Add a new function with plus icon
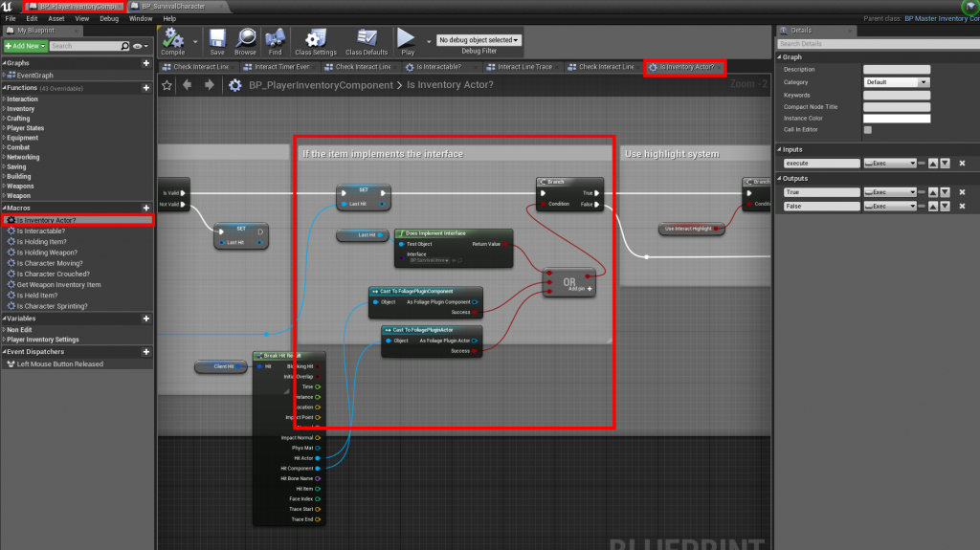Viewport: 980px width, 550px height. (x=146, y=88)
